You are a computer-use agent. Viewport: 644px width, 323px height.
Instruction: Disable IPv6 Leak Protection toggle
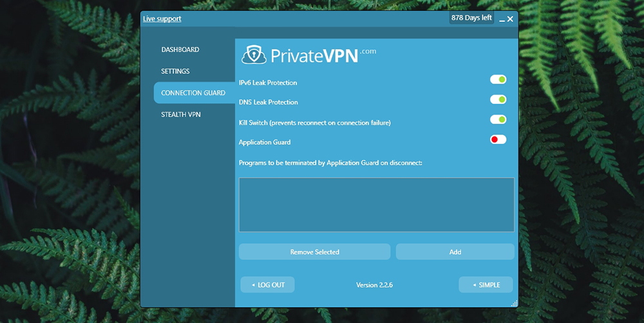(x=498, y=80)
